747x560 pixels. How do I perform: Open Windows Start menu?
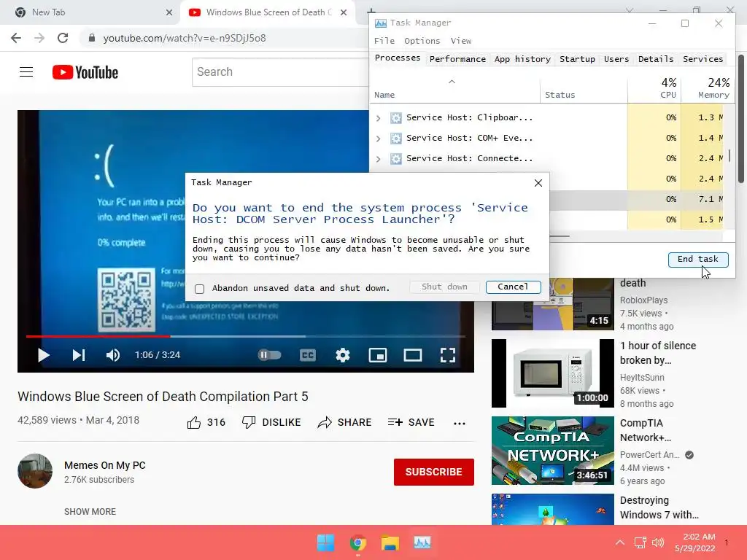point(325,542)
